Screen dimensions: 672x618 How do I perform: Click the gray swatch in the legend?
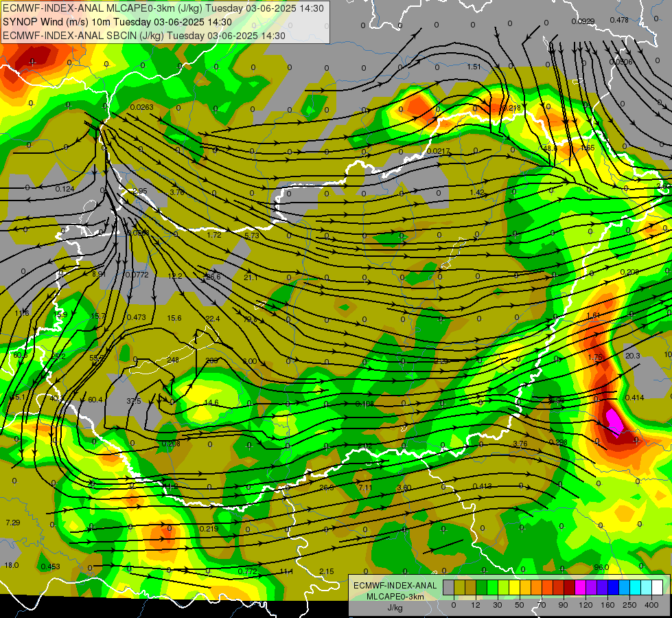(448, 587)
